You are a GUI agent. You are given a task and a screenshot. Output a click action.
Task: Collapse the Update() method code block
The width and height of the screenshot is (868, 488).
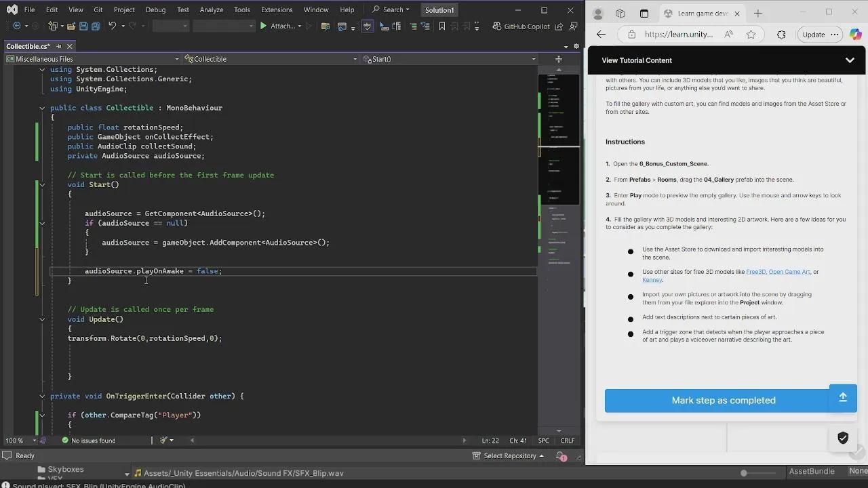coord(42,319)
